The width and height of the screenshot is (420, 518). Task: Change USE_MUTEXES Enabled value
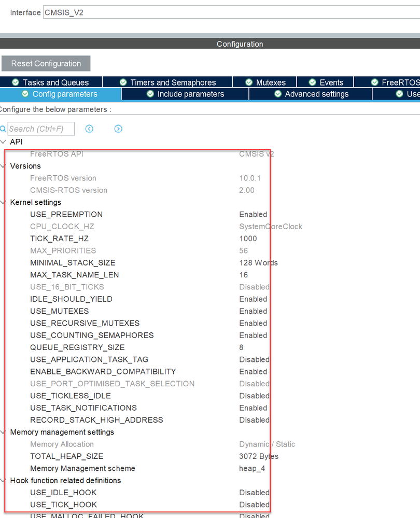253,311
